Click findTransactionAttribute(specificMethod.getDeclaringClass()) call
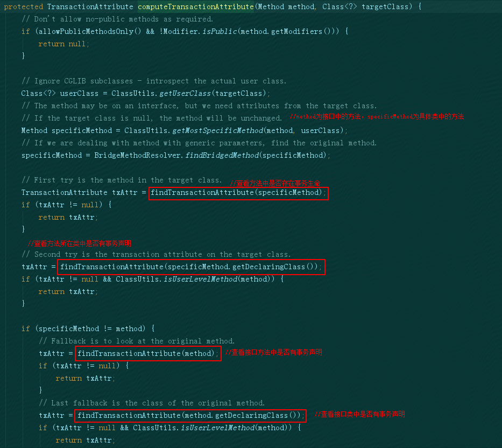This screenshot has width=502, height=448. (189, 267)
